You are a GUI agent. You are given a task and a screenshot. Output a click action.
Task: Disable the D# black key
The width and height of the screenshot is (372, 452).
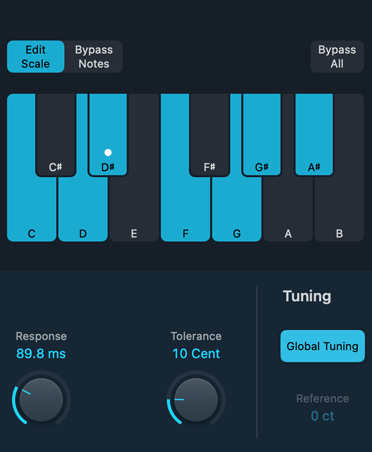[x=108, y=135]
